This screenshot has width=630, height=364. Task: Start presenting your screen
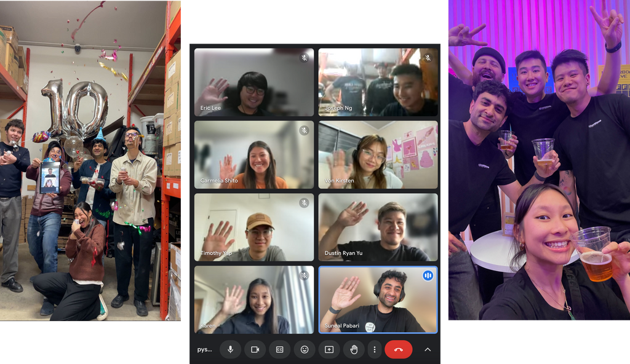[x=329, y=349]
